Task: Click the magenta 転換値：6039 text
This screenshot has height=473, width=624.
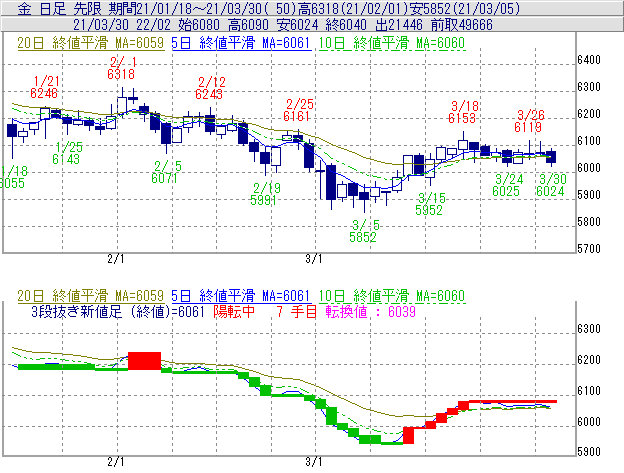Action: click(x=370, y=311)
